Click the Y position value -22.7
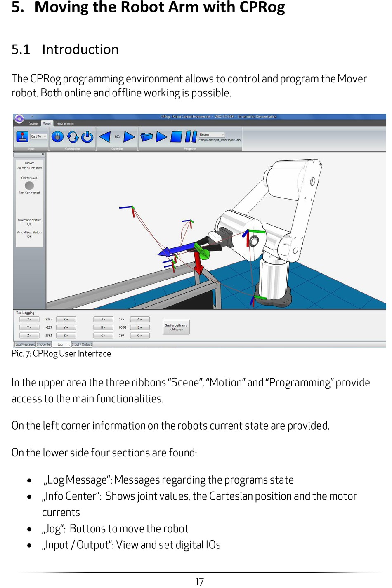The height and width of the screenshot is (588, 392). (x=49, y=327)
